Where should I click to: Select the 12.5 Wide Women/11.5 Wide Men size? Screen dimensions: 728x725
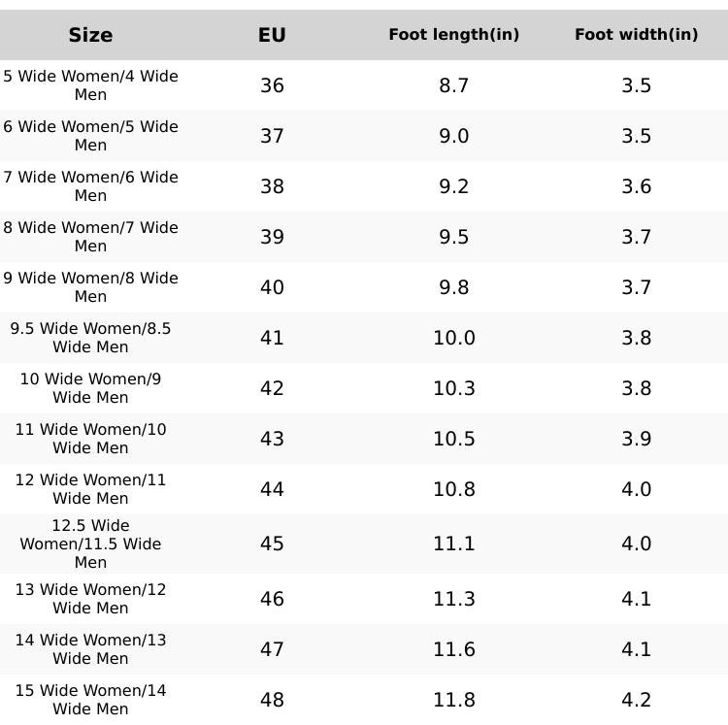(x=90, y=544)
